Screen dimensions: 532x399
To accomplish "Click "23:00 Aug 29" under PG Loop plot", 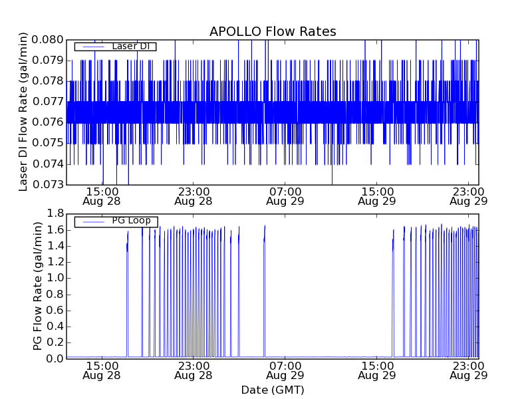I will (x=469, y=371).
